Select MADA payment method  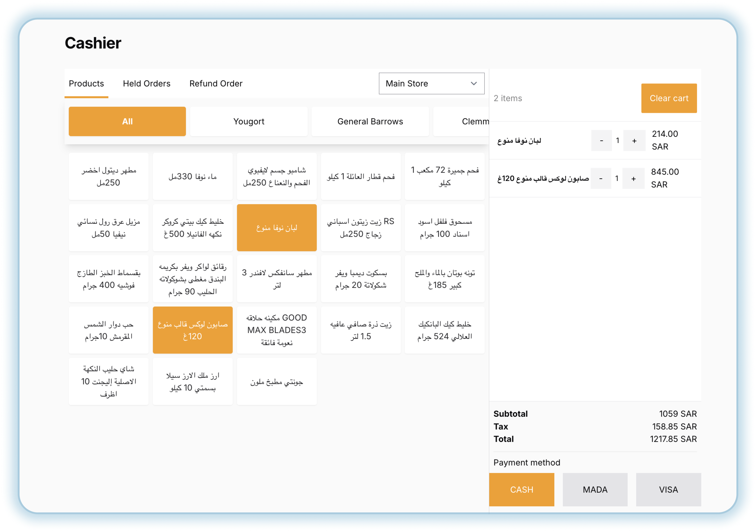point(595,490)
